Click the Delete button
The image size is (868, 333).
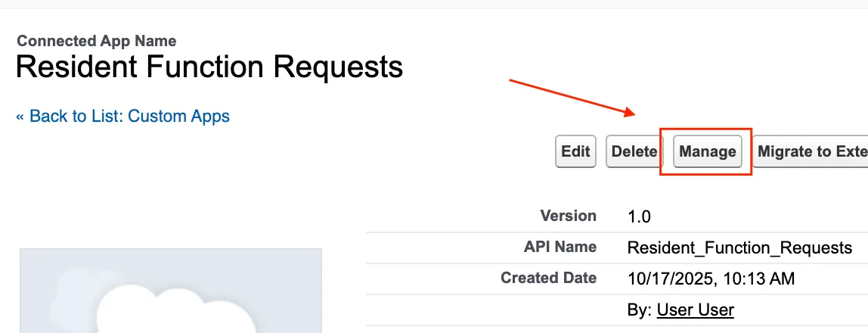tap(634, 151)
